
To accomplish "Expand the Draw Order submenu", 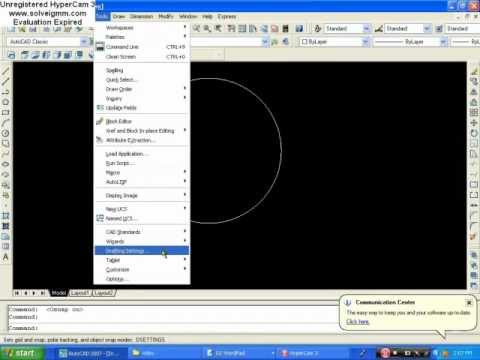I will [x=142, y=89].
